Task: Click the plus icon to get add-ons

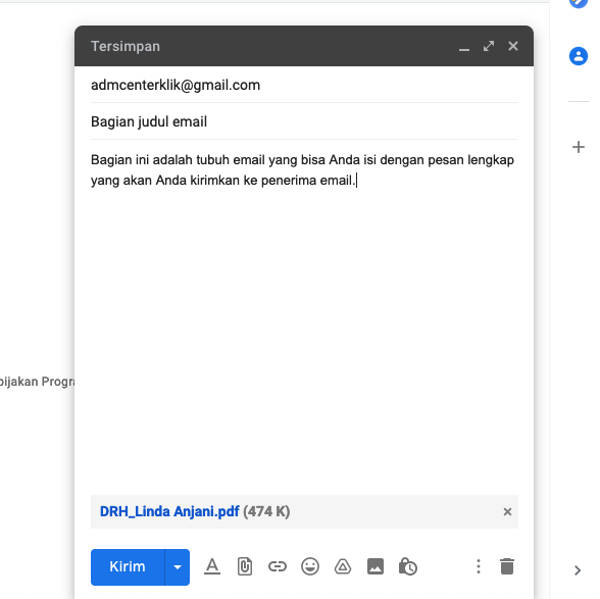Action: tap(578, 147)
